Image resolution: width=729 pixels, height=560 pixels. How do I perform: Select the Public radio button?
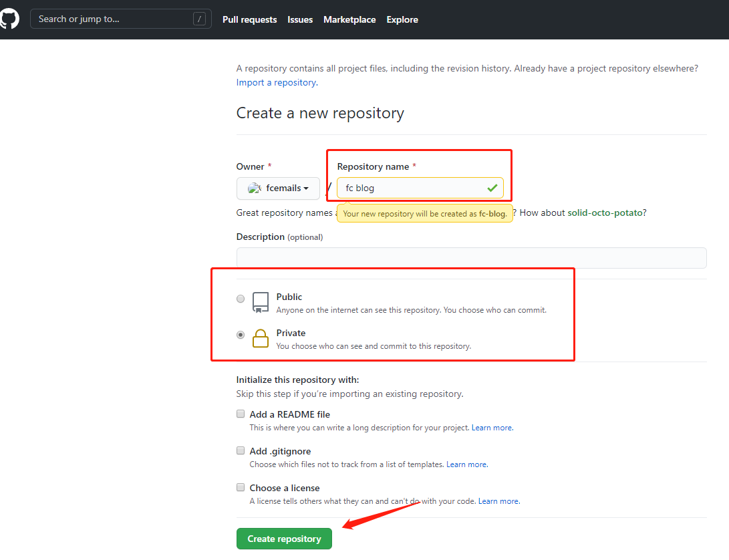click(241, 299)
